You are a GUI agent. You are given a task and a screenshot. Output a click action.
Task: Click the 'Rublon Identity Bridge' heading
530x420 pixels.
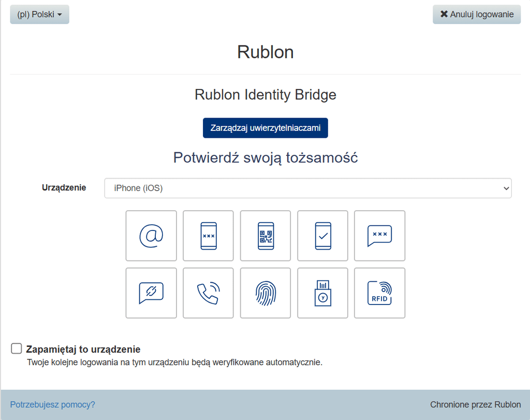266,95
